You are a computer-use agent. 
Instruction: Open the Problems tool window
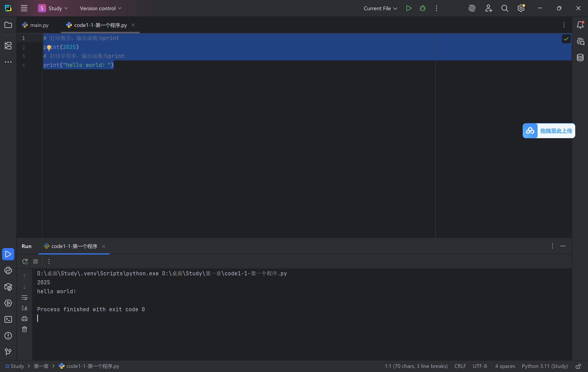click(8, 336)
